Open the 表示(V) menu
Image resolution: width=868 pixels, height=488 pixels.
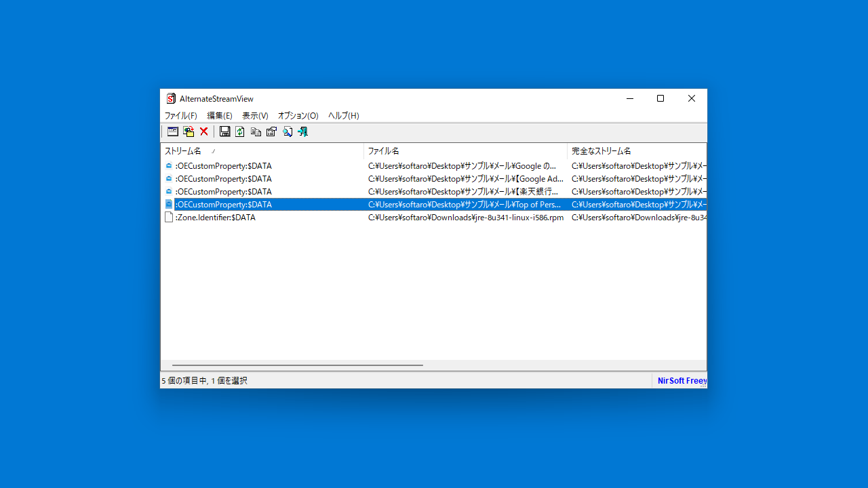tap(255, 116)
